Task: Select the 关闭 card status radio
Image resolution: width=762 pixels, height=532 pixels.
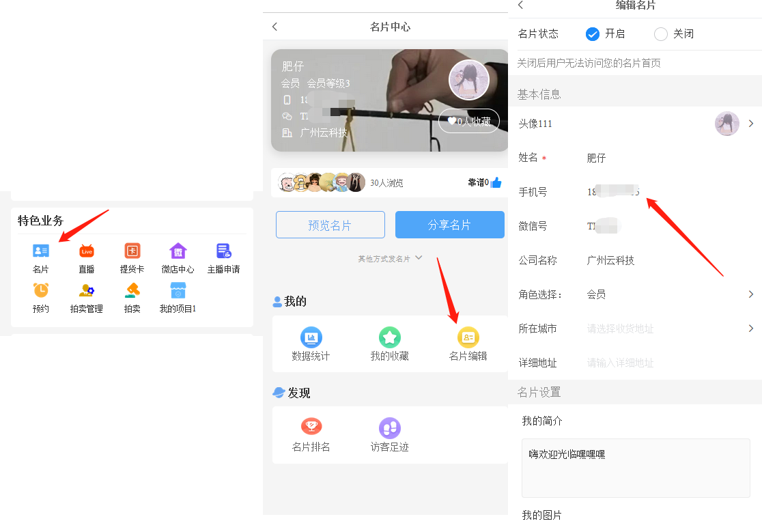Action: click(661, 33)
